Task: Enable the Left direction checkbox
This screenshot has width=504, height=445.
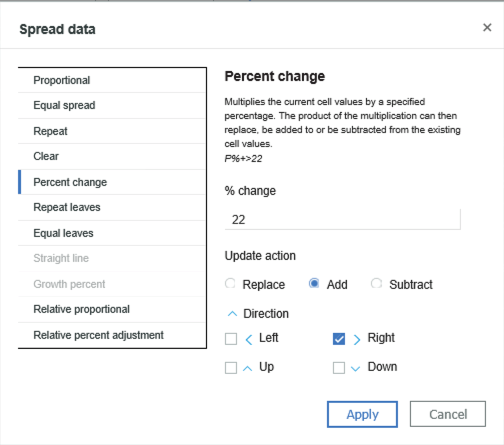Action: 231,339
